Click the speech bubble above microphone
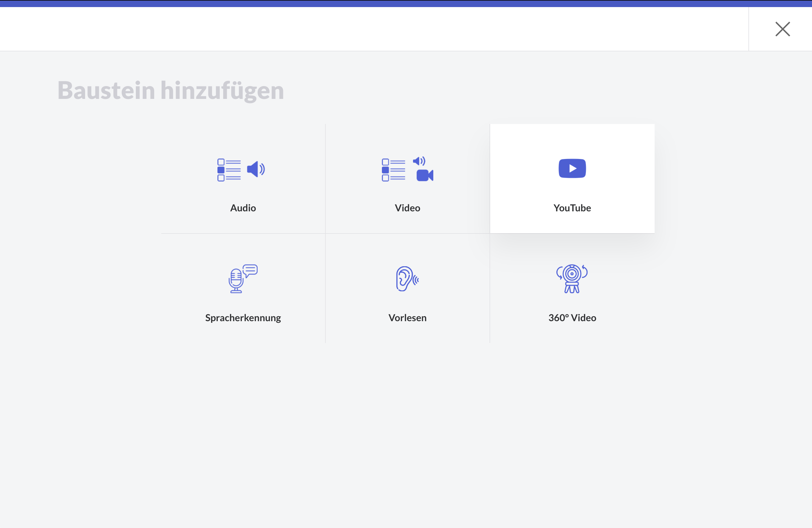812x528 pixels. click(251, 270)
